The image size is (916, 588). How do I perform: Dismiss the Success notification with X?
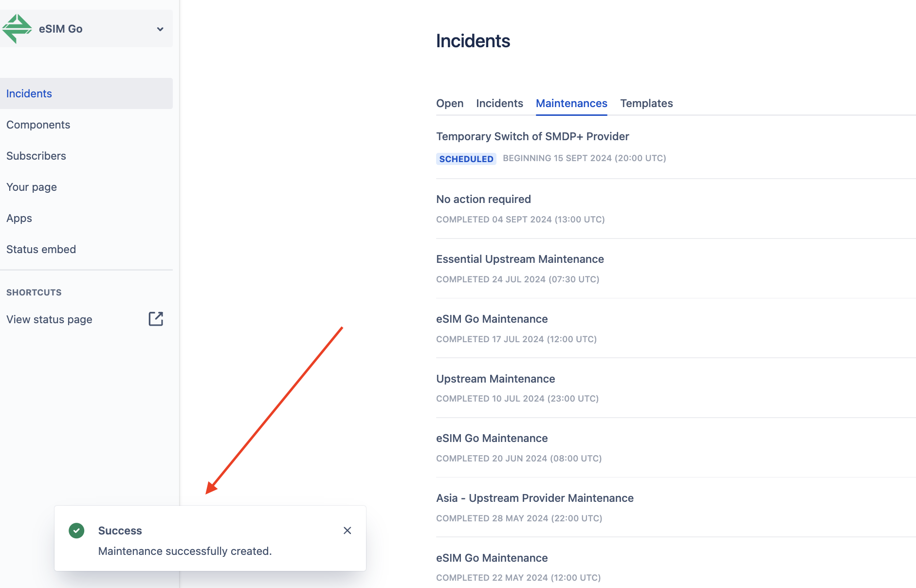click(347, 531)
